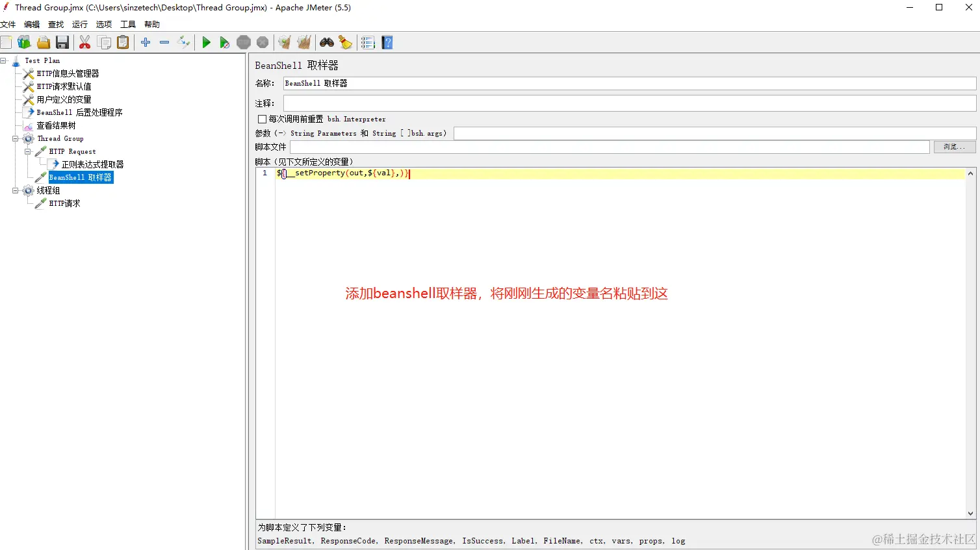Click the Search binoculars icon
980x550 pixels.
pos(327,43)
